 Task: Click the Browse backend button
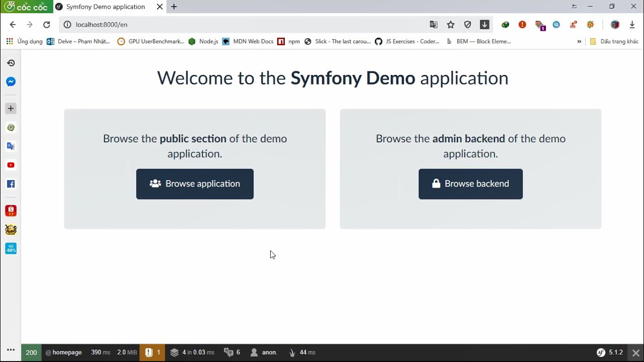(x=470, y=184)
